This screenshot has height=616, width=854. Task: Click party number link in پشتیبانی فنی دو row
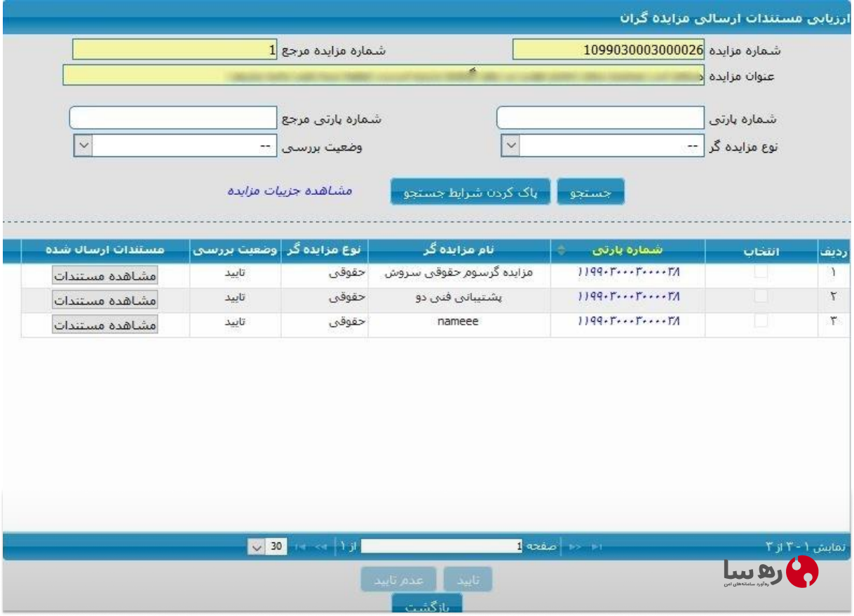click(629, 296)
